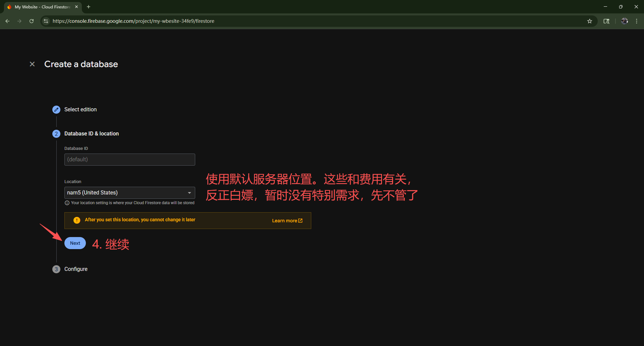Image resolution: width=644 pixels, height=346 pixels.
Task: Close the Create a database wizard
Action: pyautogui.click(x=32, y=64)
